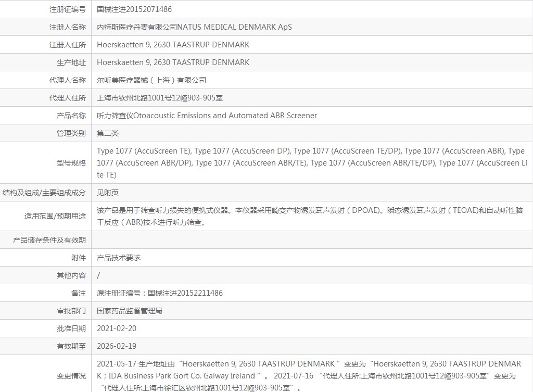Select the change record text starting 2021-05-17
The image size is (533, 392).
309,376
